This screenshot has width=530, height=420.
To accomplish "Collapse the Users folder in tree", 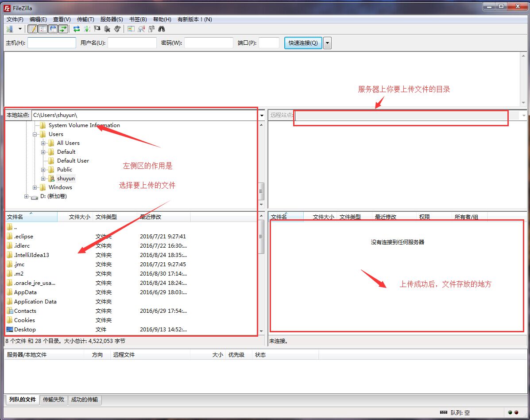I will (x=35, y=134).
